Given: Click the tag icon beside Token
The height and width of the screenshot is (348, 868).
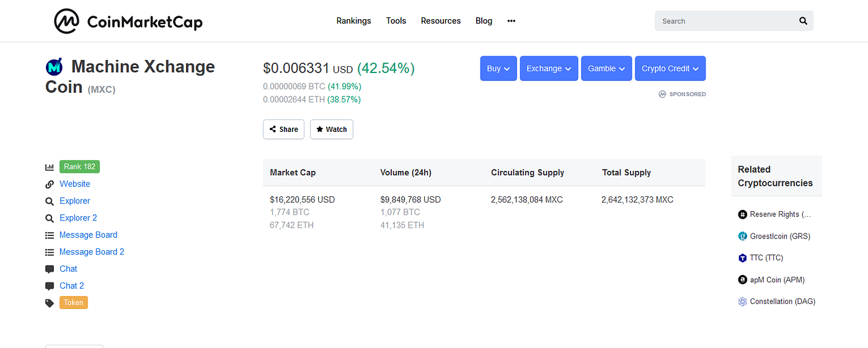Looking at the screenshot, I should coord(50,303).
